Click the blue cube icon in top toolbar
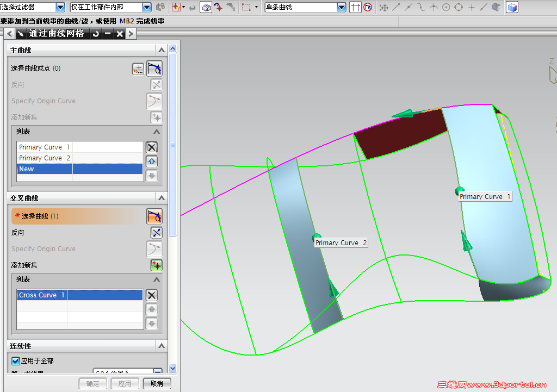Viewport: 557px width, 392px height. click(512, 7)
